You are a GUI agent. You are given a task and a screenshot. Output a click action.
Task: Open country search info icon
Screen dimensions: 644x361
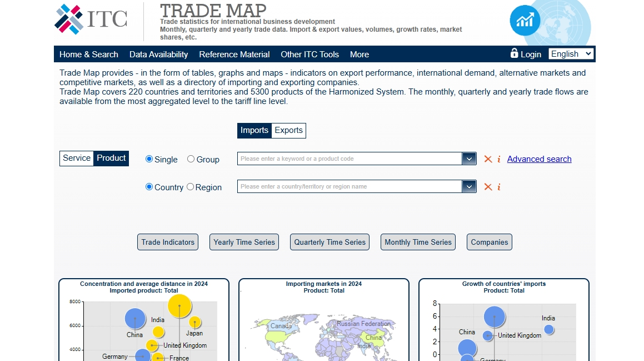pos(499,187)
